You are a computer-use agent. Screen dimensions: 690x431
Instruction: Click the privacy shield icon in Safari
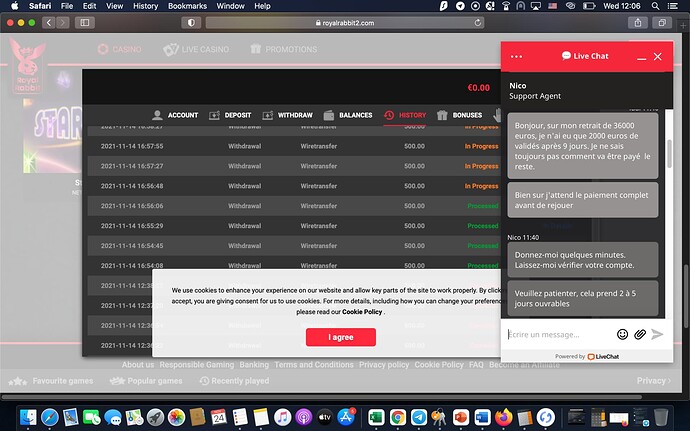pyautogui.click(x=191, y=22)
